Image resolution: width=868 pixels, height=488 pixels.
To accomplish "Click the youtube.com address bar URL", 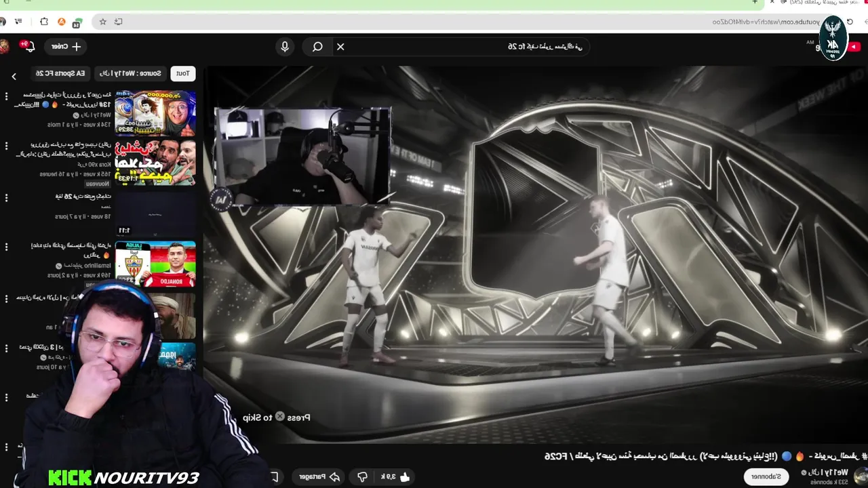I will (x=766, y=22).
